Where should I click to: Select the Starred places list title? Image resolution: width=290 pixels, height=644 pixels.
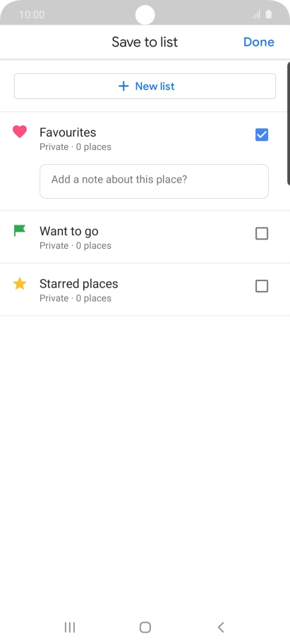tap(78, 284)
